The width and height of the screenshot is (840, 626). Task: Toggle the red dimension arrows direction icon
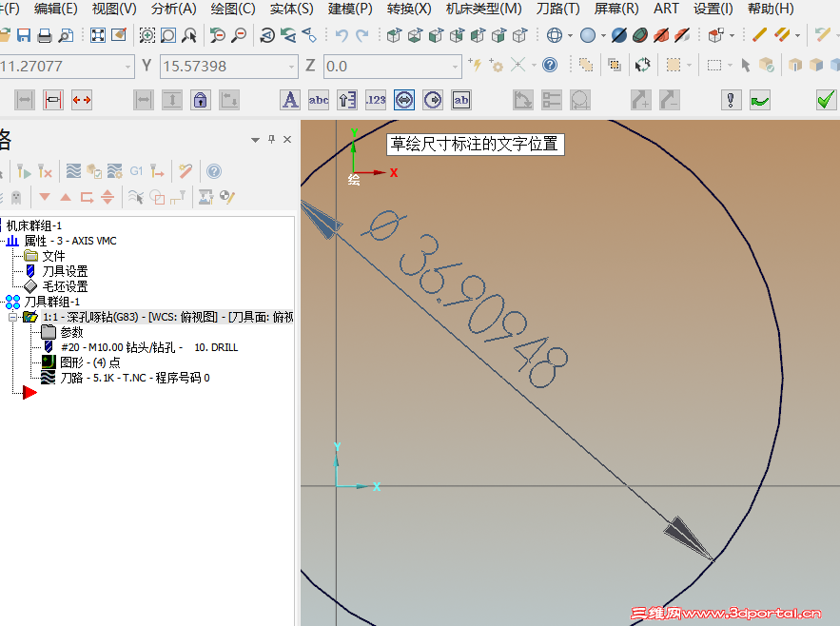[x=82, y=100]
